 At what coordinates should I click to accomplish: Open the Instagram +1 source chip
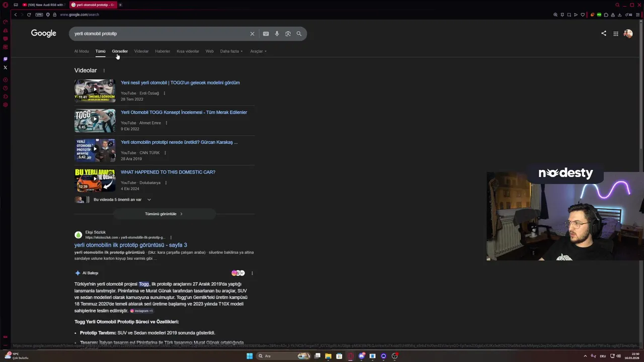click(x=141, y=311)
